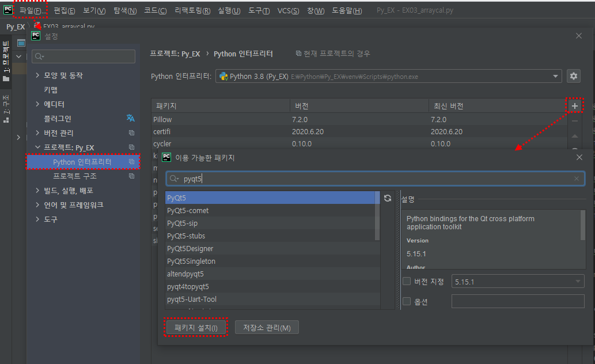Viewport: 595px width, 364px height.
Task: Click copy icon beside 프로젝트: Py_EX
Action: 131,147
